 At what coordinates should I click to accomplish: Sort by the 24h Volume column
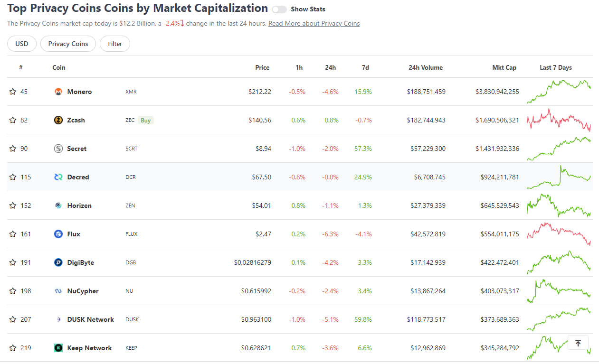(x=426, y=67)
